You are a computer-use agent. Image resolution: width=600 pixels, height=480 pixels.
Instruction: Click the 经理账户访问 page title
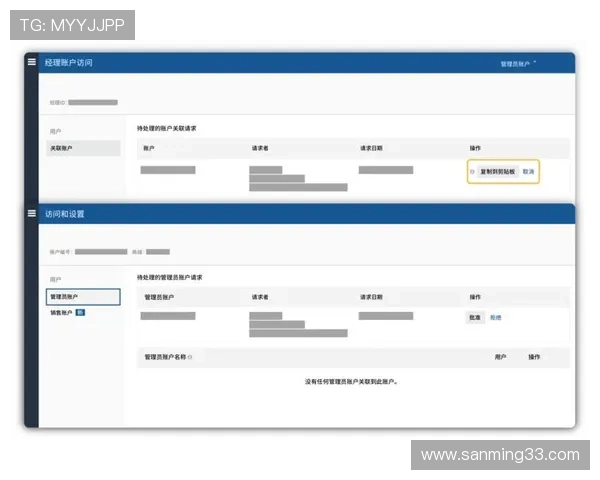[68, 62]
